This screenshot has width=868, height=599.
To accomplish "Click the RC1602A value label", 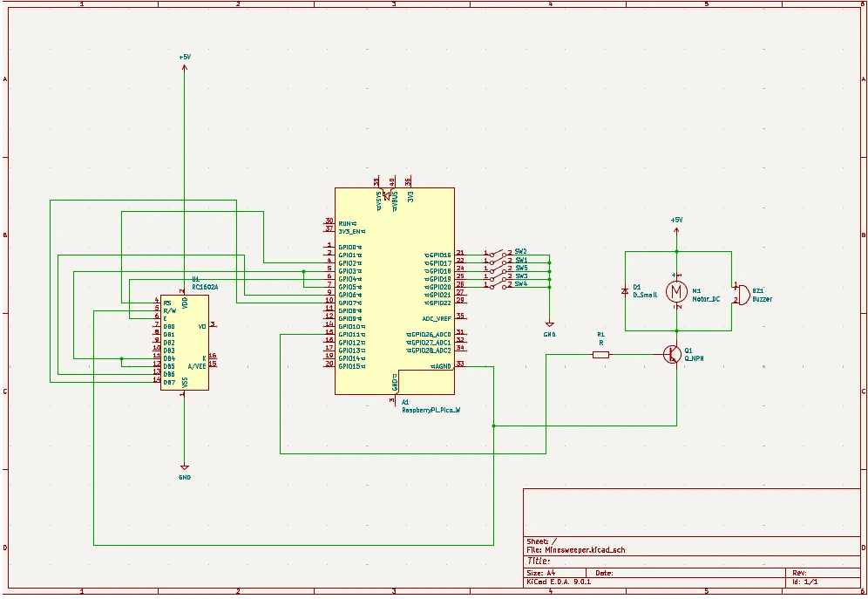I will [205, 288].
